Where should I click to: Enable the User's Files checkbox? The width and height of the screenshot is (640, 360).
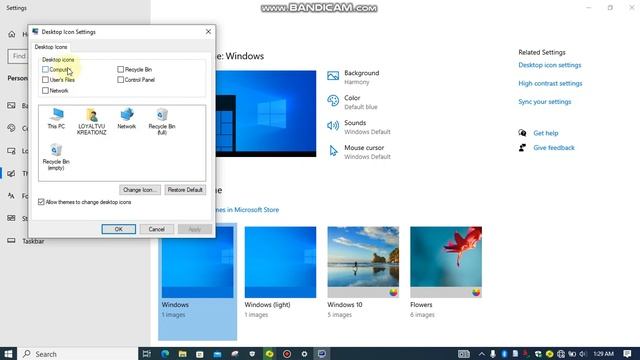tap(45, 80)
